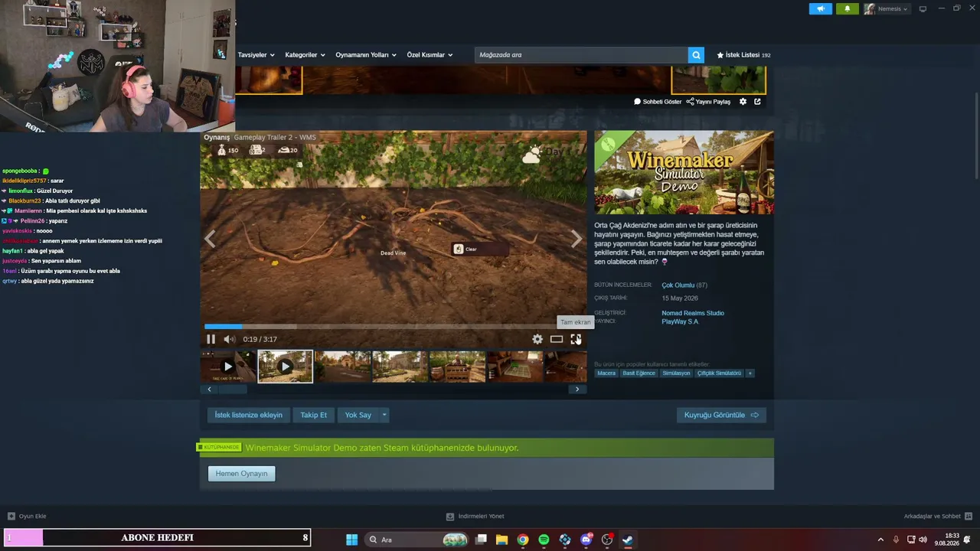Open İndirmeleri Yönet downloads manager

pos(475,517)
